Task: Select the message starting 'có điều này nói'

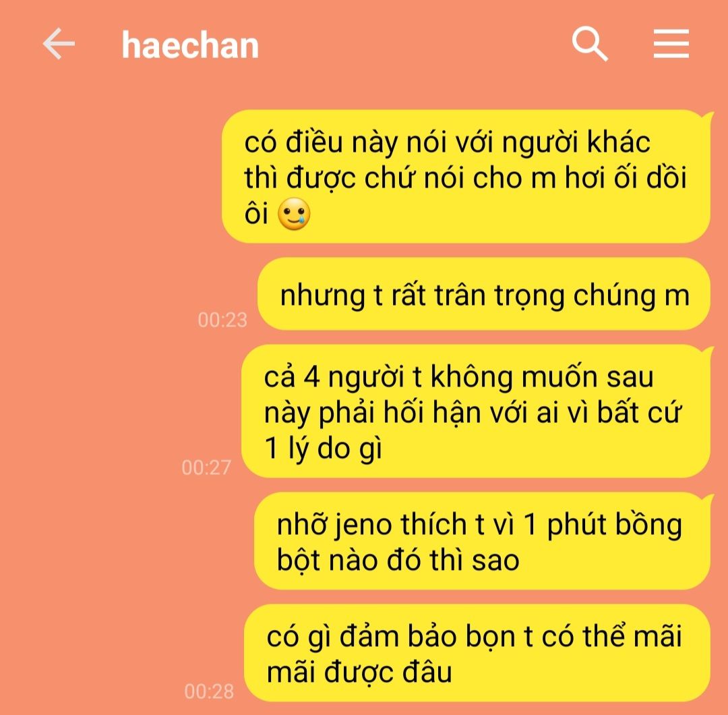Action: coord(466,177)
